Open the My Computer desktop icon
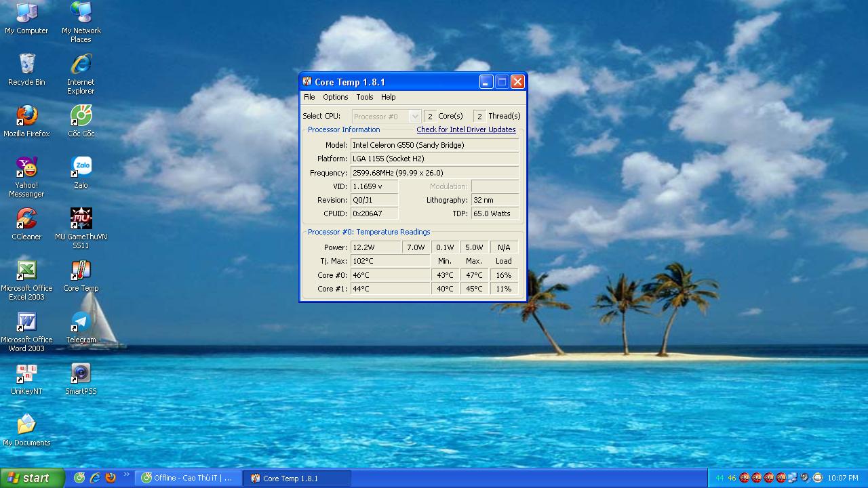The width and height of the screenshot is (868, 488). (x=26, y=18)
